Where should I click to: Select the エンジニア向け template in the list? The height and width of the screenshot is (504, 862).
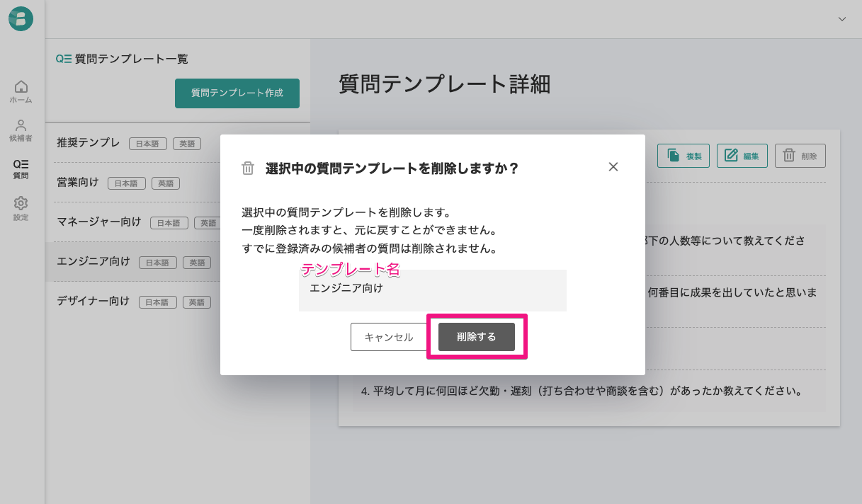point(177,262)
